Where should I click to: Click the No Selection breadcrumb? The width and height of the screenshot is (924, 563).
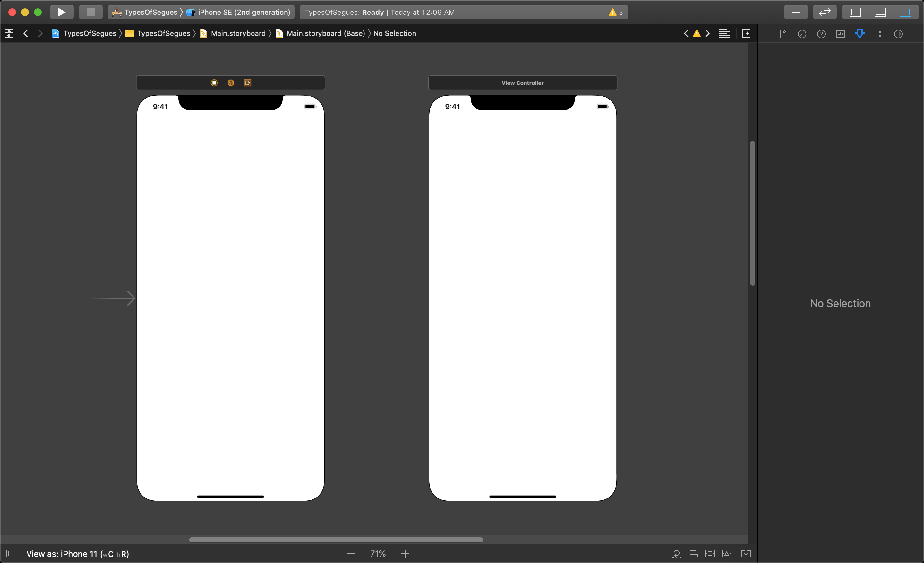395,33
